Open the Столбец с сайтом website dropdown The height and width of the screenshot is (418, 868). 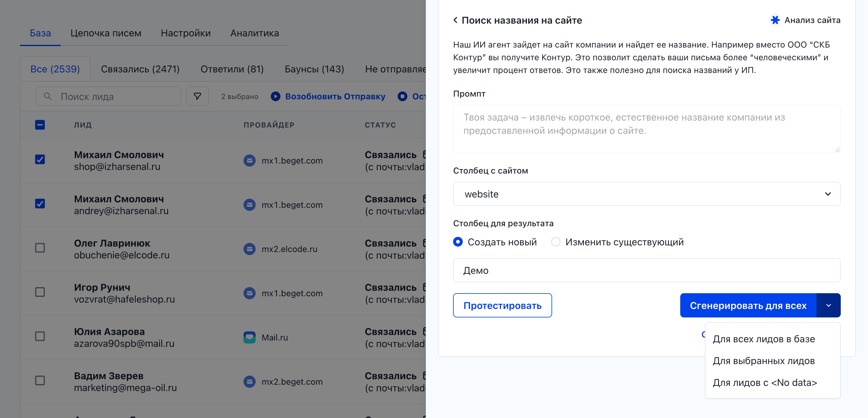[x=646, y=194]
